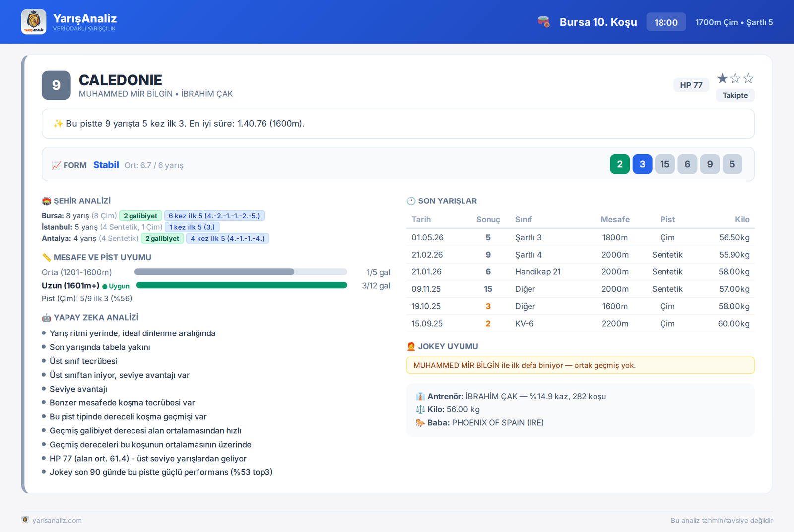Click the first filled star rating icon
This screenshot has width=794, height=532.
723,78
